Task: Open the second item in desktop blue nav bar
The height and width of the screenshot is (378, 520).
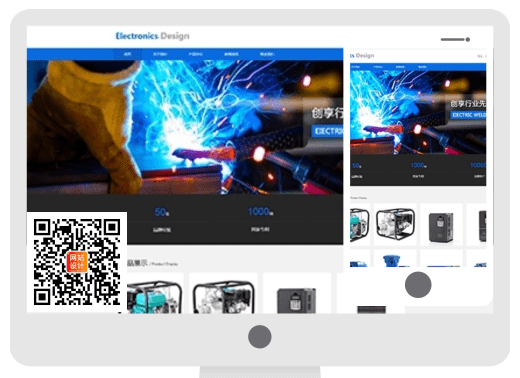Action: tap(160, 54)
